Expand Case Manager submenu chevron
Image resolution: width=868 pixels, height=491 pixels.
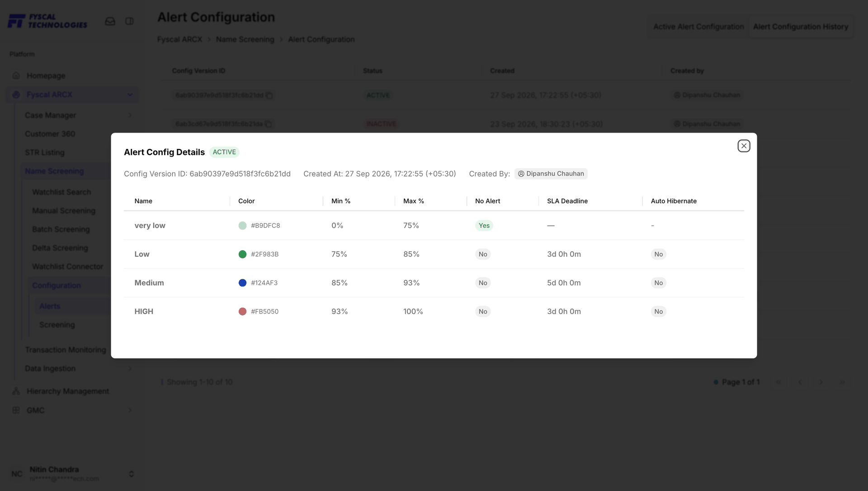coord(130,115)
